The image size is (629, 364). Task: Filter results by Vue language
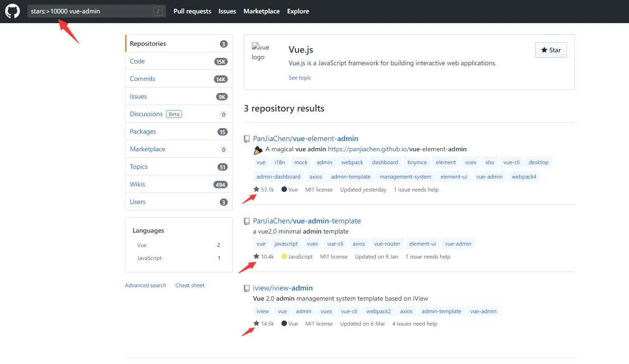(142, 245)
